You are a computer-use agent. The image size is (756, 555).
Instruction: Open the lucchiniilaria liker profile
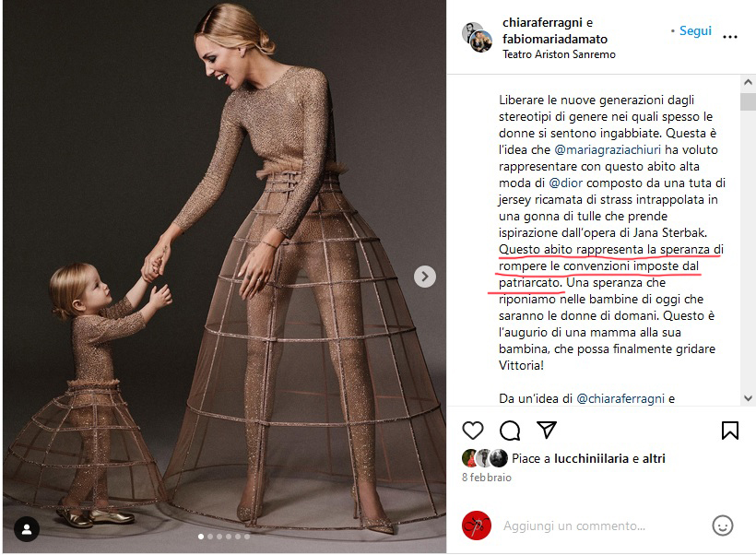click(591, 458)
